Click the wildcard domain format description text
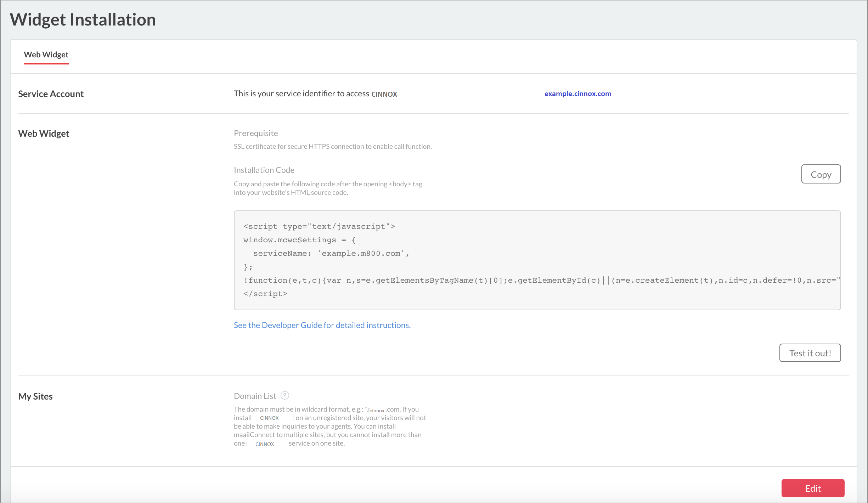 tap(329, 426)
